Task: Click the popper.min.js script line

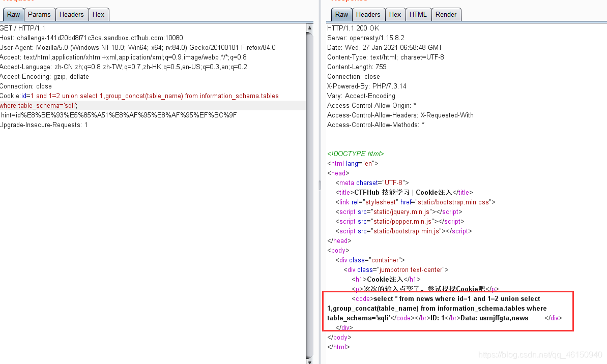Action: pyautogui.click(x=400, y=221)
